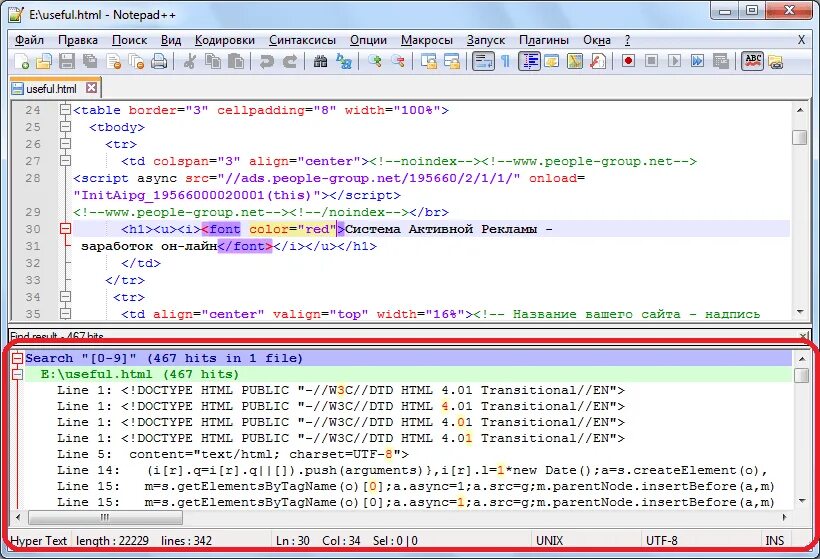Viewport: 820px width, 559px height.
Task: Toggle show all characters pilcrow icon
Action: tap(505, 62)
